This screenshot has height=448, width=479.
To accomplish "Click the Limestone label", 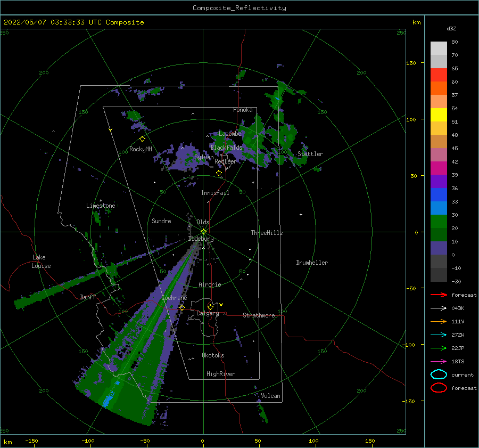I will [x=101, y=206].
